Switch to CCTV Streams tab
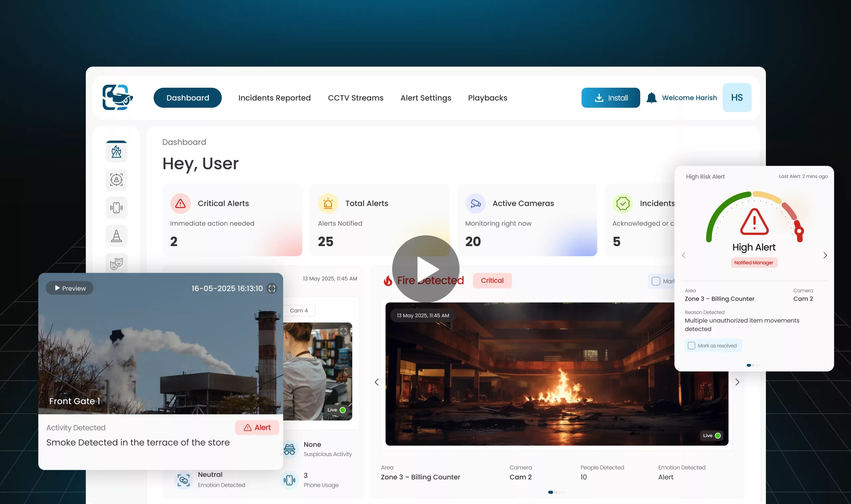The image size is (851, 504). click(355, 98)
